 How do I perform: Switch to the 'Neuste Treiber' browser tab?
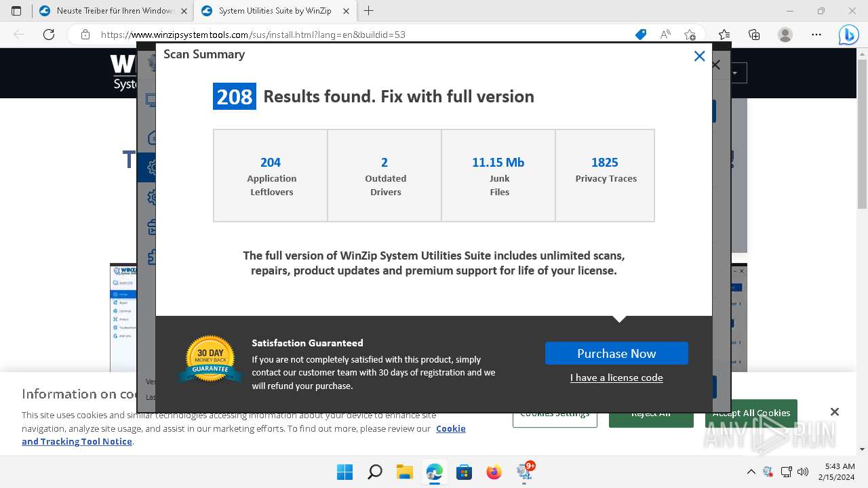113,11
